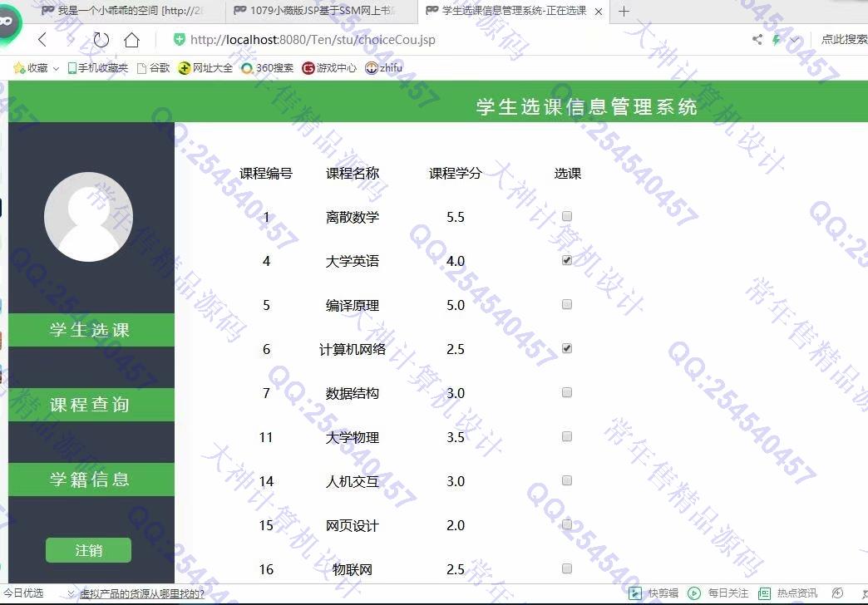Screen dimensions: 868x605
Task: Click the green security shield in address bar
Action: [180, 39]
